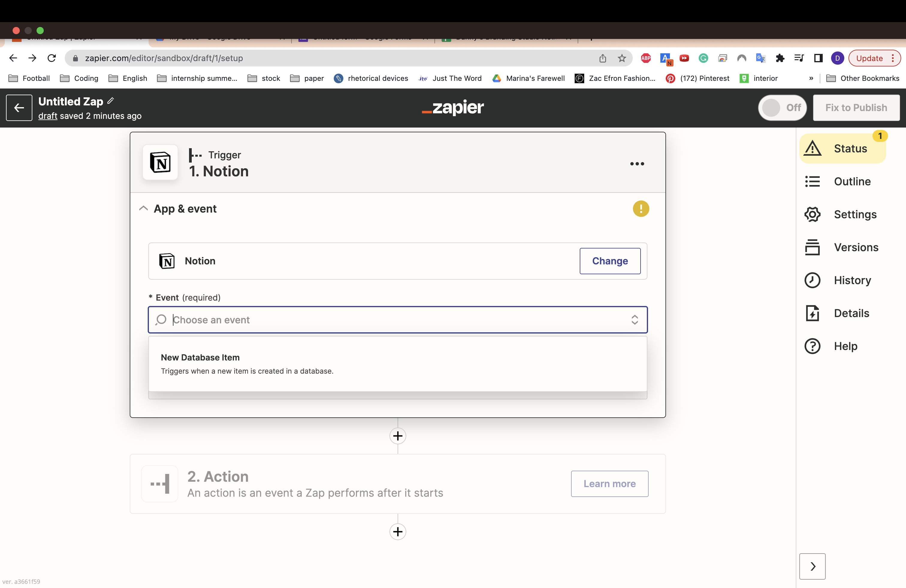Click the Chrome Update button
Screen dimensions: 906x588
(875, 58)
